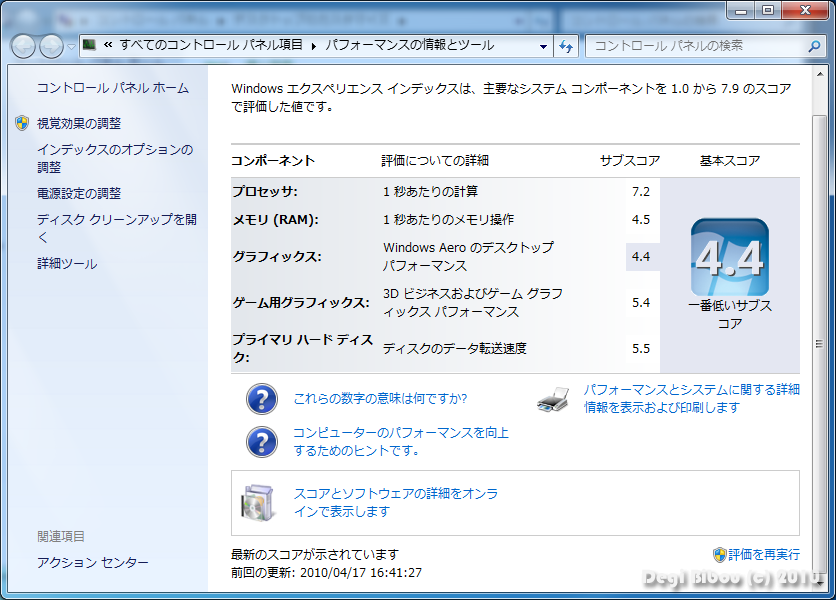The height and width of the screenshot is (600, 836).
Task: Open 電源設定の調整 link
Action: (x=79, y=193)
